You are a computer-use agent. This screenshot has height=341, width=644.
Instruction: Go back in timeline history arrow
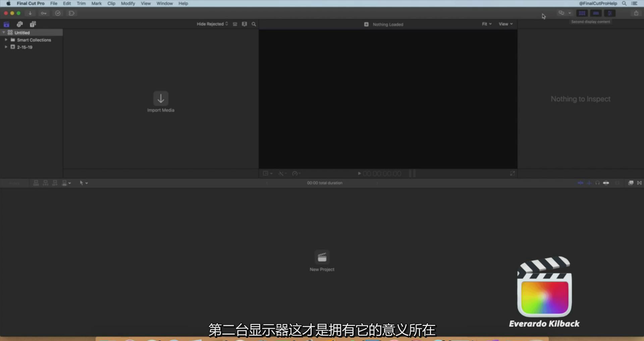click(x=267, y=183)
